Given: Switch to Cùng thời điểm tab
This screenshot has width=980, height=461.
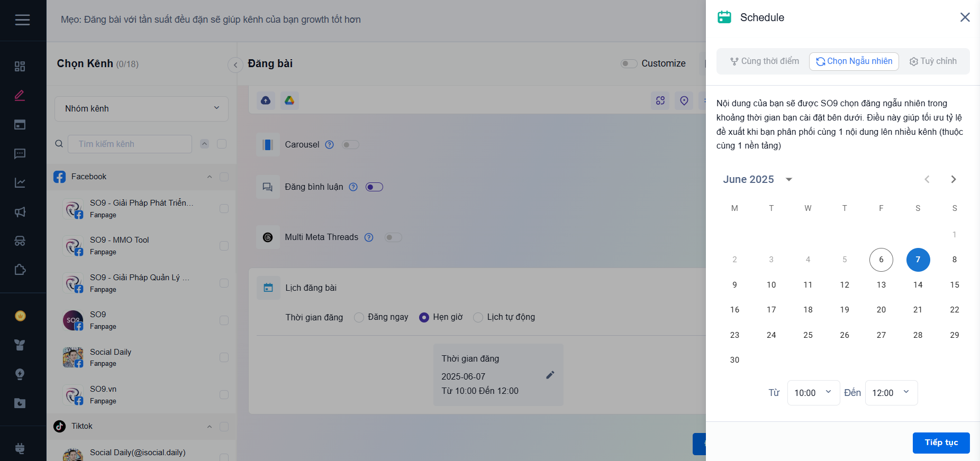Looking at the screenshot, I should [765, 61].
